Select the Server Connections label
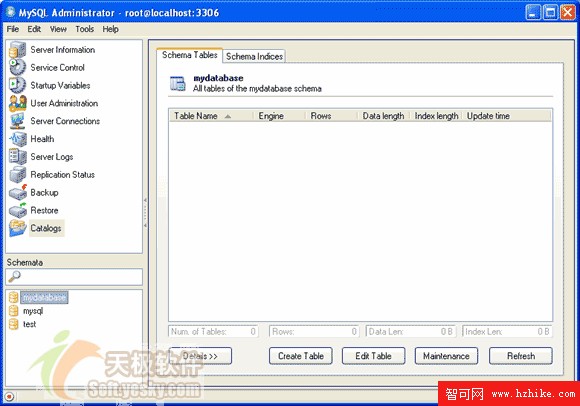This screenshot has width=580, height=406. pos(65,121)
